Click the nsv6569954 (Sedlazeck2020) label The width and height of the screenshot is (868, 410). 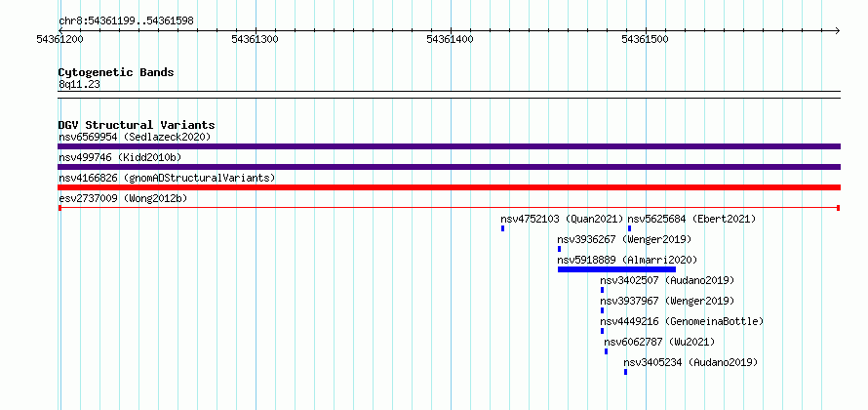click(135, 137)
